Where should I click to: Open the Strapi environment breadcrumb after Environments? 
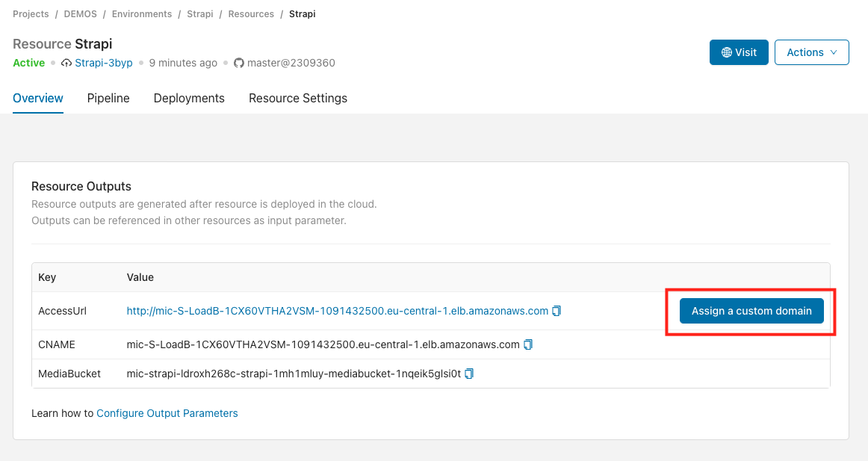click(200, 14)
